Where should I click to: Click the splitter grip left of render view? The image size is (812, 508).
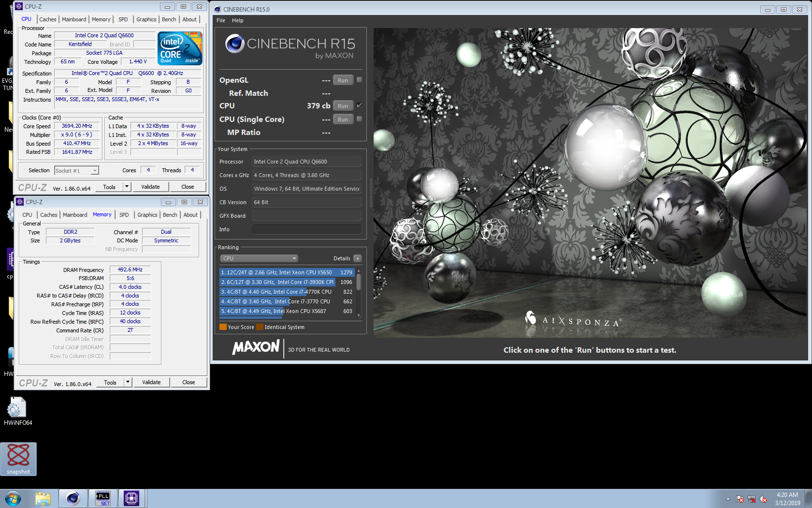371,194
